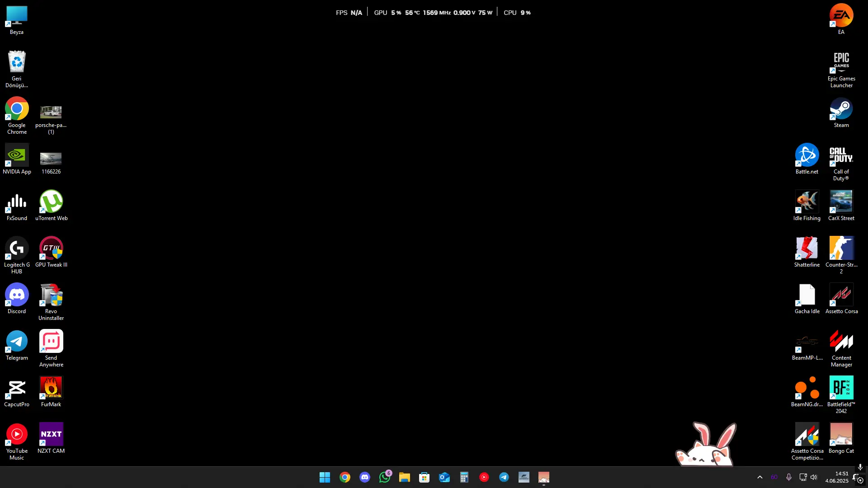Screen dimensions: 868x488
Task: Open Outlook from the taskbar
Action: (444, 477)
